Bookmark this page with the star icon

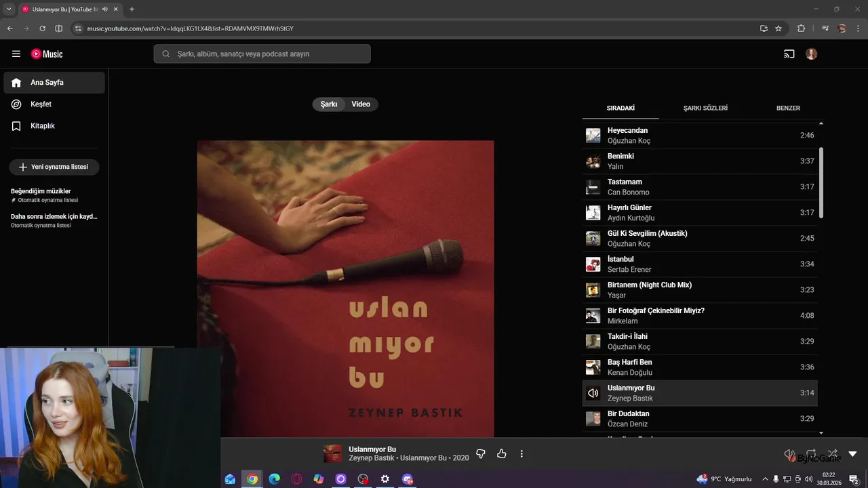tap(778, 28)
